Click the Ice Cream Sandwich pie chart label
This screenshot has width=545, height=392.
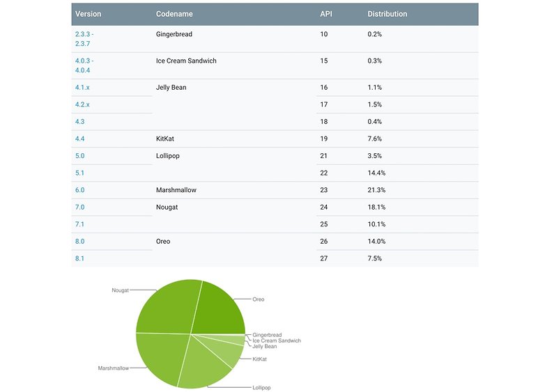277,340
